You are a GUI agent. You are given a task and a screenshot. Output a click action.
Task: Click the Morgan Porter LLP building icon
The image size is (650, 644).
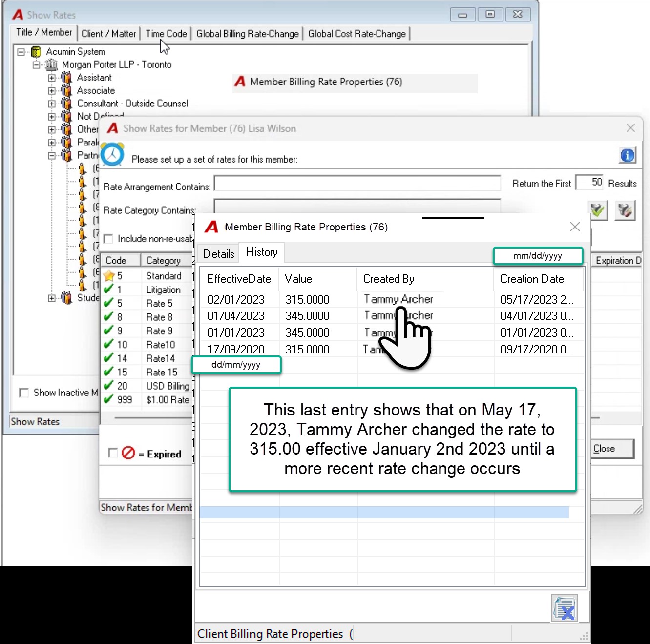click(x=51, y=64)
